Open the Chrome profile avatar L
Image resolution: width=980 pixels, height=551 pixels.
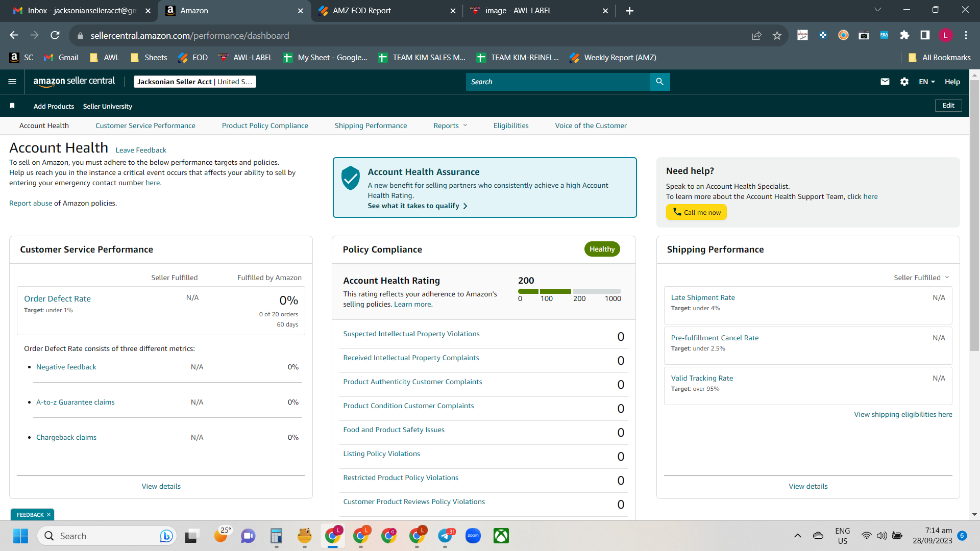[x=945, y=35]
